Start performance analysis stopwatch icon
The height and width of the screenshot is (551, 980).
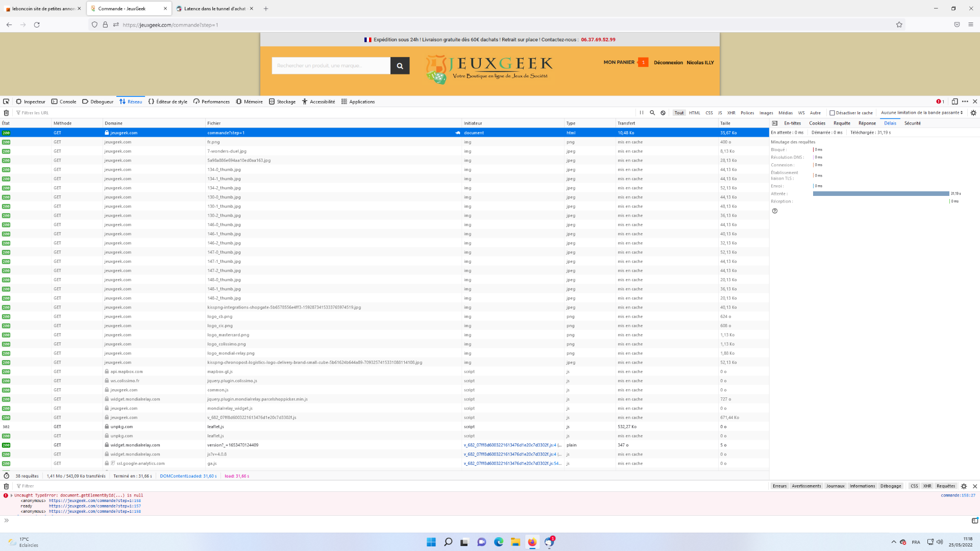click(x=6, y=475)
